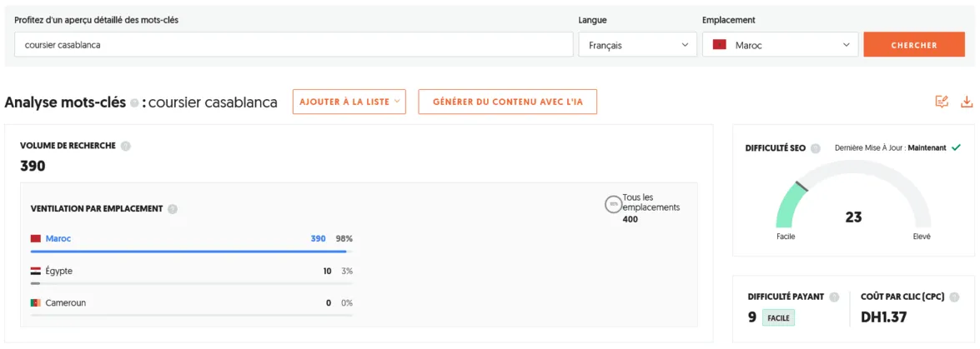
Task: Click the Morocco flag in Emplacement dropdown
Action: [720, 45]
